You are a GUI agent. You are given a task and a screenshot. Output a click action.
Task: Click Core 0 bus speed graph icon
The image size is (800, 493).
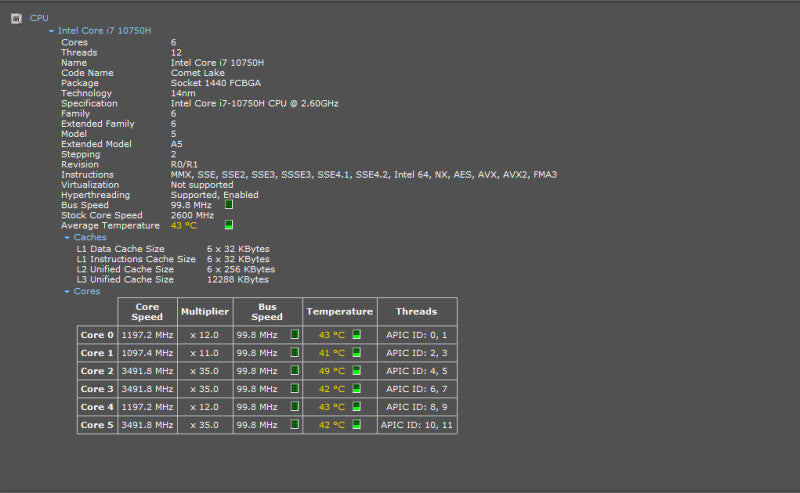click(294, 335)
